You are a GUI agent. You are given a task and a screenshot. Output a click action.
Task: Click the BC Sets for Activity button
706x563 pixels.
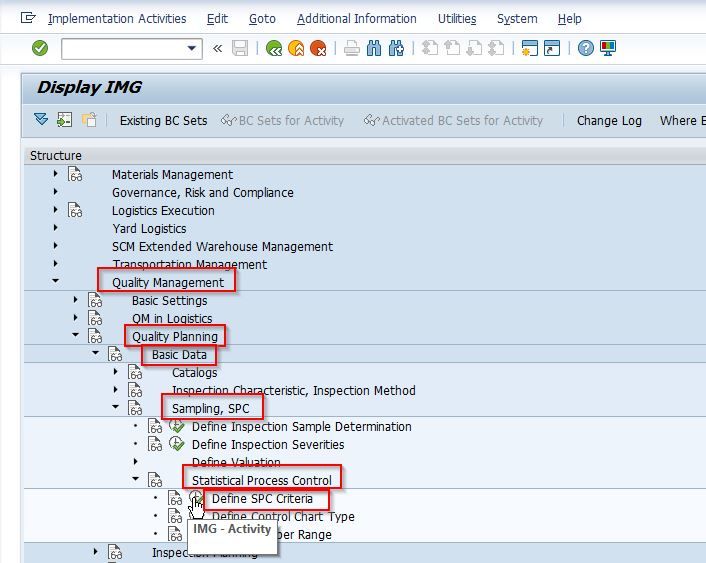tap(282, 121)
